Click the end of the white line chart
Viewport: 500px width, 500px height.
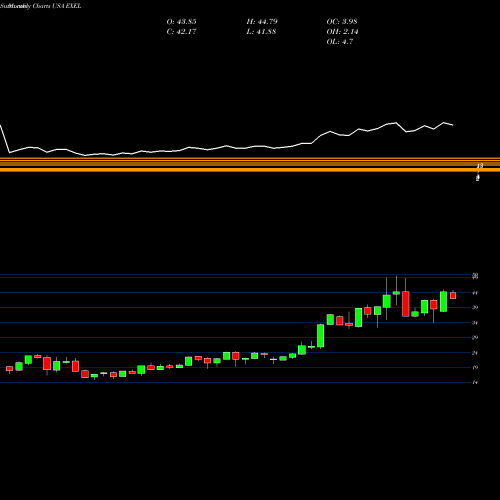tap(453, 125)
